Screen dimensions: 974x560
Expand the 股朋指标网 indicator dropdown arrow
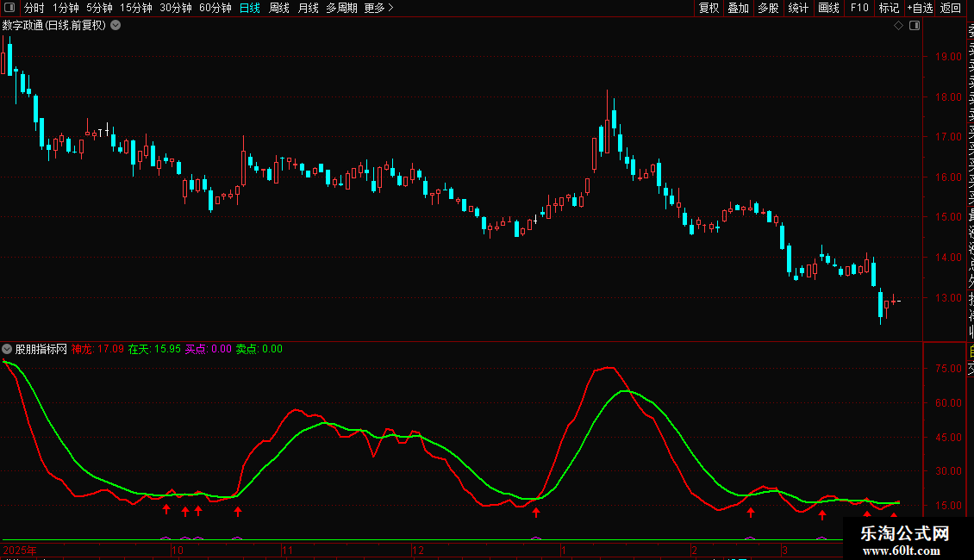[8, 349]
